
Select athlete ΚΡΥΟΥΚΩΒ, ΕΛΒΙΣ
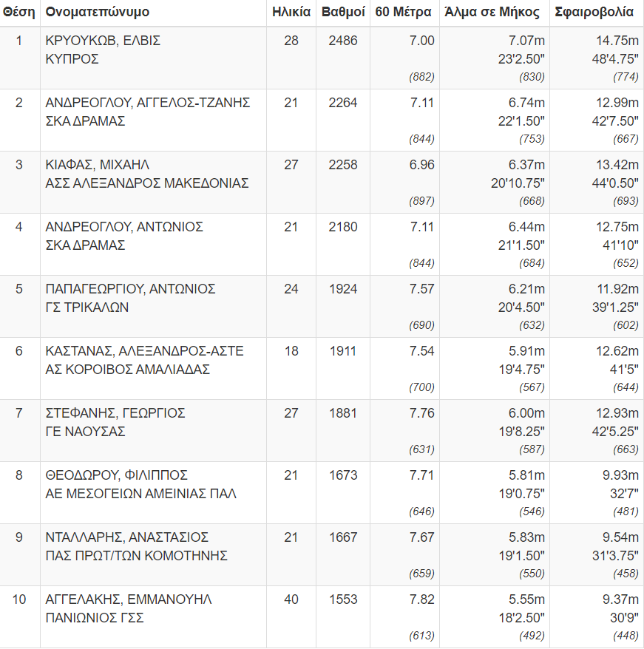103,41
